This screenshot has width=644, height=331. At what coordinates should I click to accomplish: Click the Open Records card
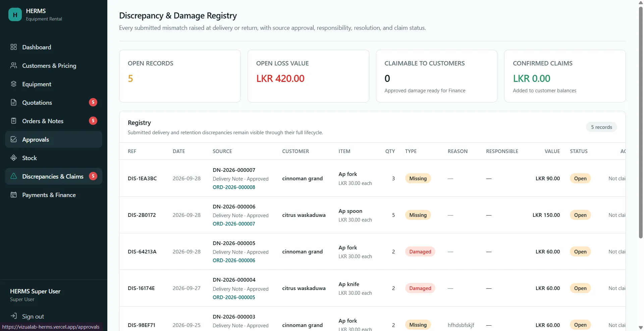click(x=180, y=76)
